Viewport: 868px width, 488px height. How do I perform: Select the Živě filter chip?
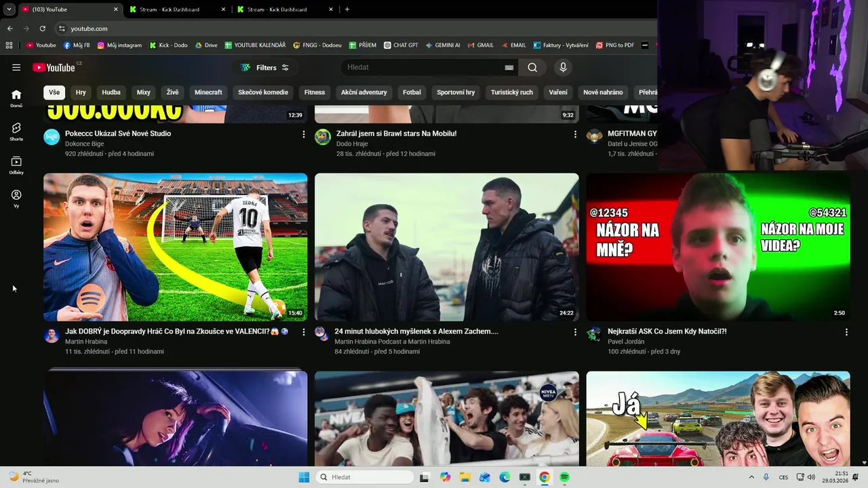172,92
